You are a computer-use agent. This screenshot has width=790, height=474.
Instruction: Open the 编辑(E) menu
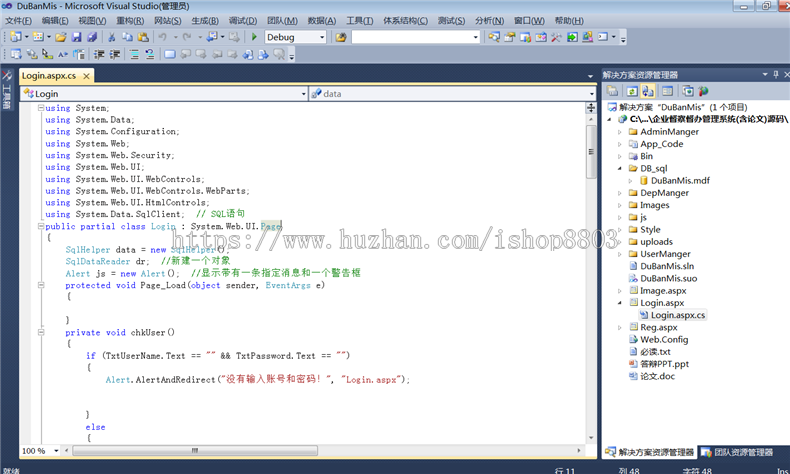[55, 21]
